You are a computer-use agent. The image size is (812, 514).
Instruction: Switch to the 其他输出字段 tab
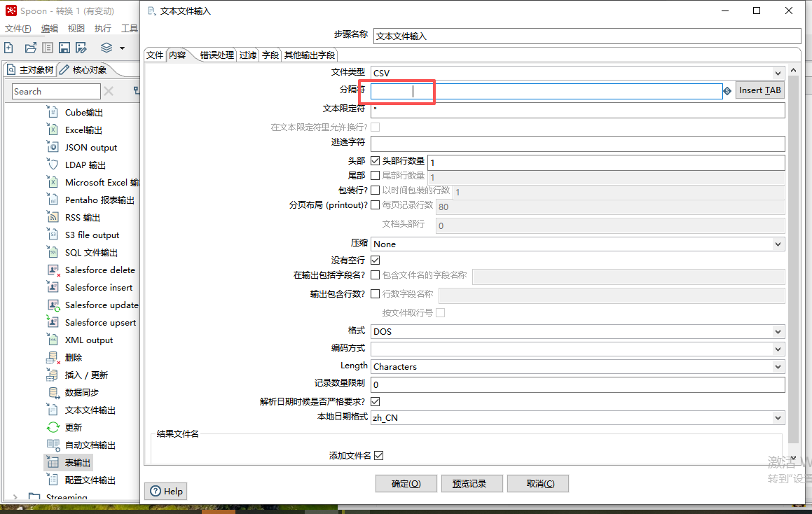(309, 55)
